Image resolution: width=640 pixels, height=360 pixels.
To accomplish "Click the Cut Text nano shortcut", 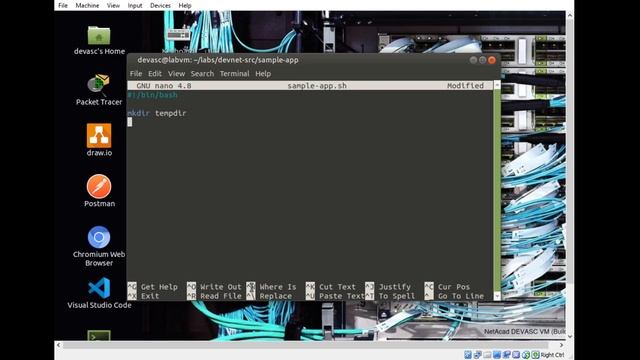I will (x=331, y=287).
